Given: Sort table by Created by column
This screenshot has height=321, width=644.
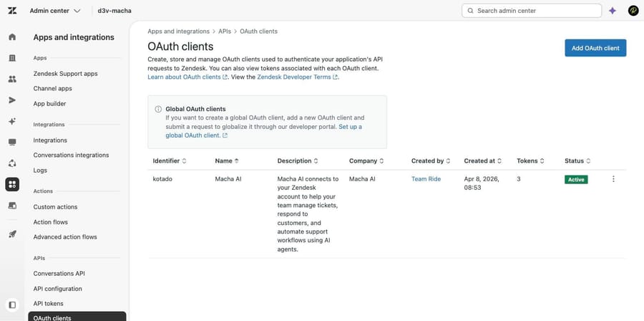Looking at the screenshot, I should pyautogui.click(x=431, y=160).
